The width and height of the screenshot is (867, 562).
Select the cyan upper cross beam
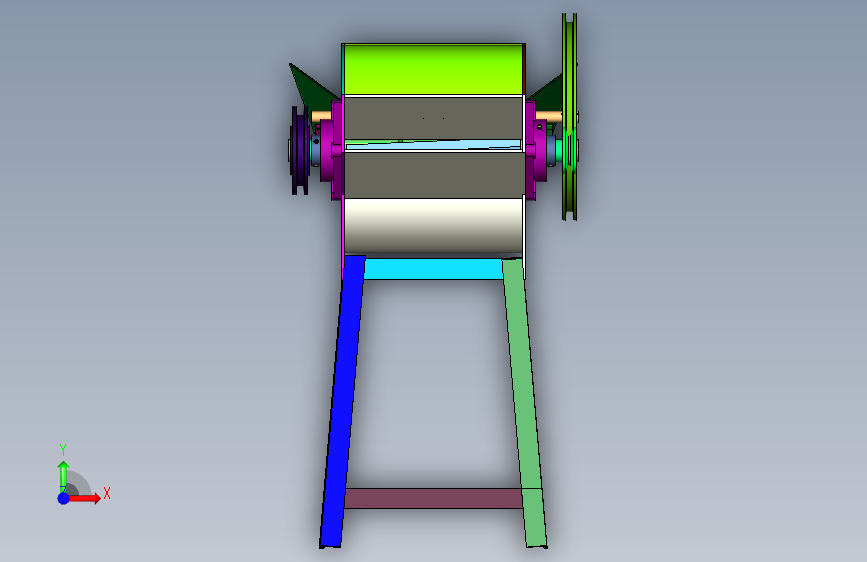pyautogui.click(x=433, y=269)
